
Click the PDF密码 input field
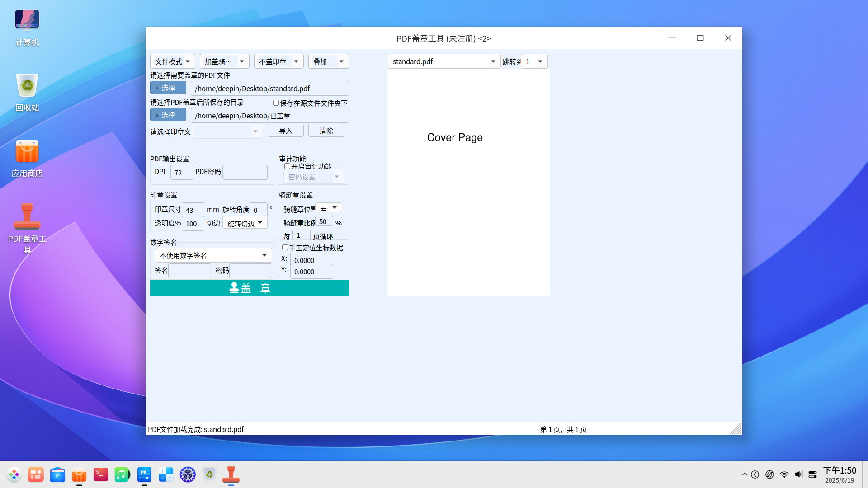(245, 172)
